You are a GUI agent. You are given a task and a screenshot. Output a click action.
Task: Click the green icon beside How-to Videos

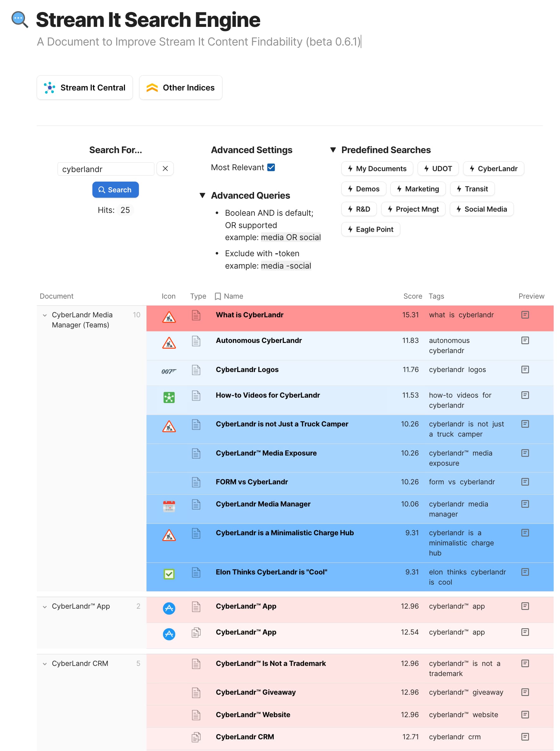tap(169, 397)
